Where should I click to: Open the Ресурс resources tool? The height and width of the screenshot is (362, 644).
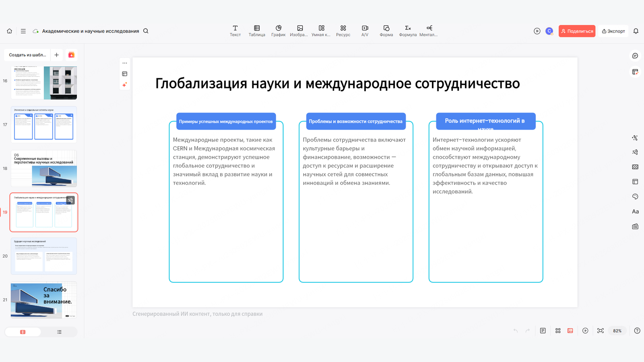tap(343, 31)
